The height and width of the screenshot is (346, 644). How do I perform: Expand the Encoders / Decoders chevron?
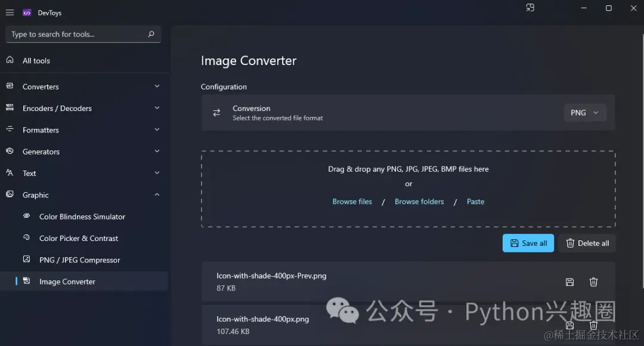coord(157,107)
